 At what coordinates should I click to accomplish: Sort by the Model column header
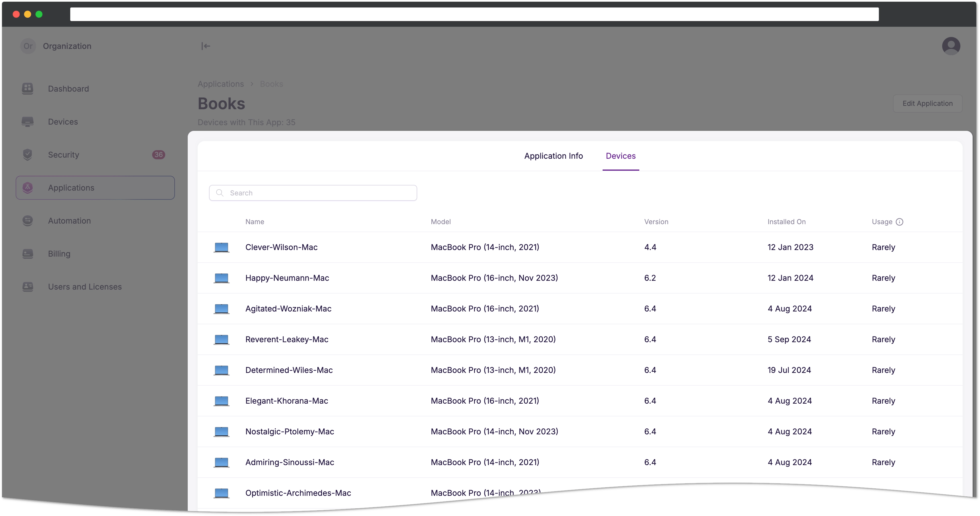441,222
